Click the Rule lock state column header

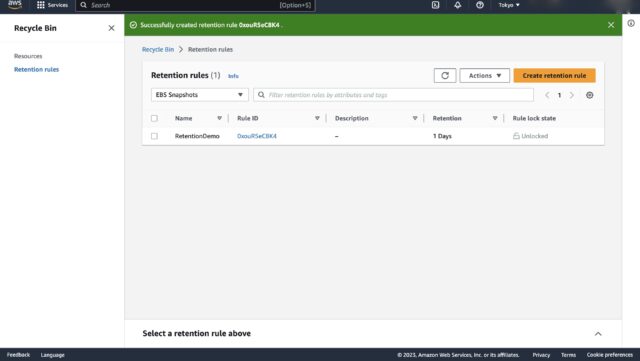click(534, 118)
